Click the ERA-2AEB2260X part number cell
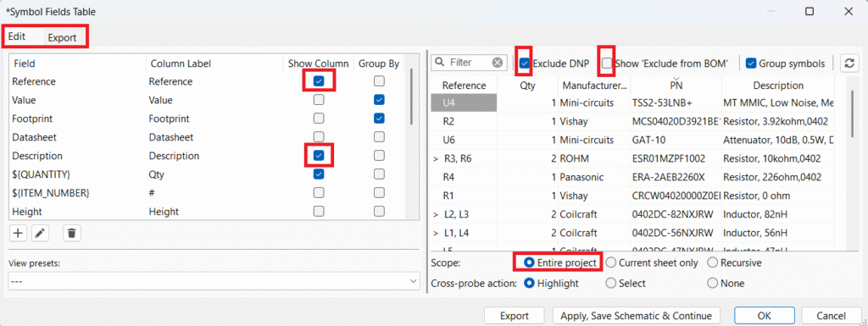Image resolution: width=868 pixels, height=326 pixels. coord(676,177)
